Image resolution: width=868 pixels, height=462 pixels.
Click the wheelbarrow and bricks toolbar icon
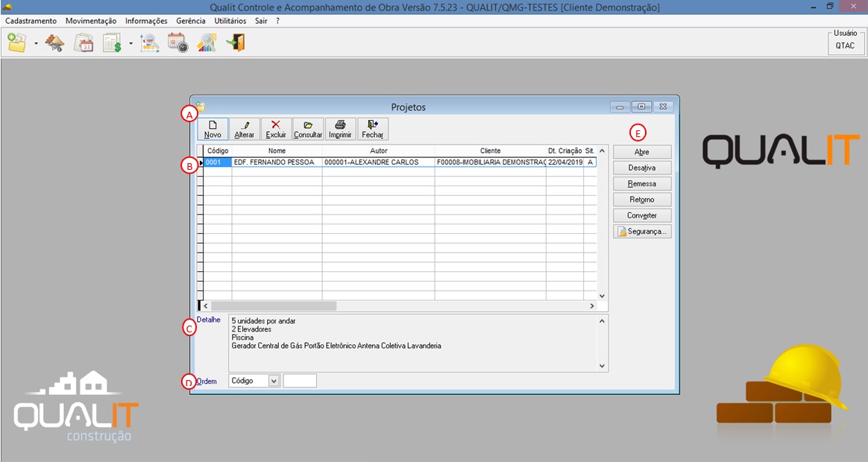coord(54,42)
